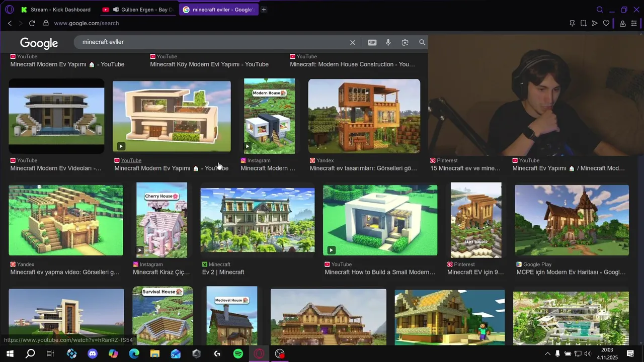This screenshot has height=362, width=644.
Task: Open Minecraft: Modern House Construction result
Action: [352, 64]
